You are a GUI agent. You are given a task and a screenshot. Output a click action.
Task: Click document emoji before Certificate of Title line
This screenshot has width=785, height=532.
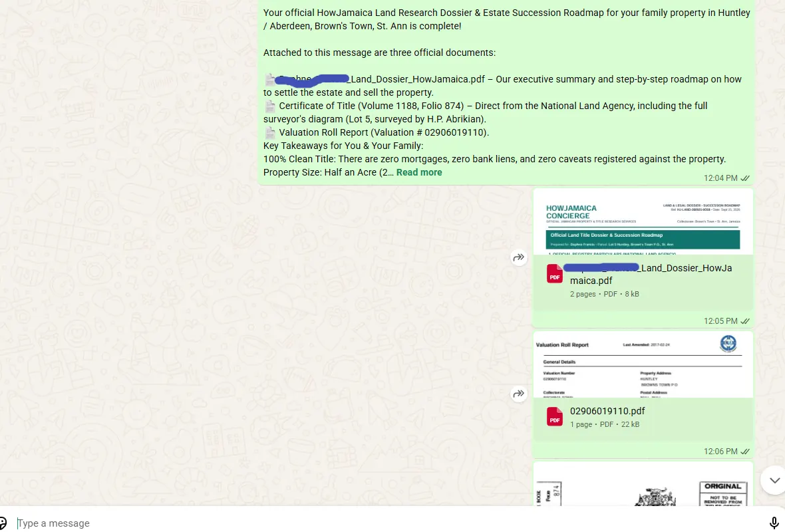click(270, 106)
